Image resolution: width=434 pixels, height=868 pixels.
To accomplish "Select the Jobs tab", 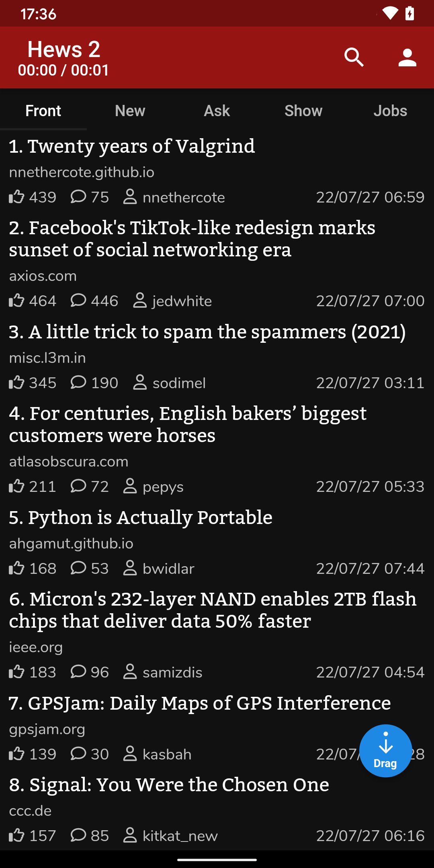I will [390, 111].
